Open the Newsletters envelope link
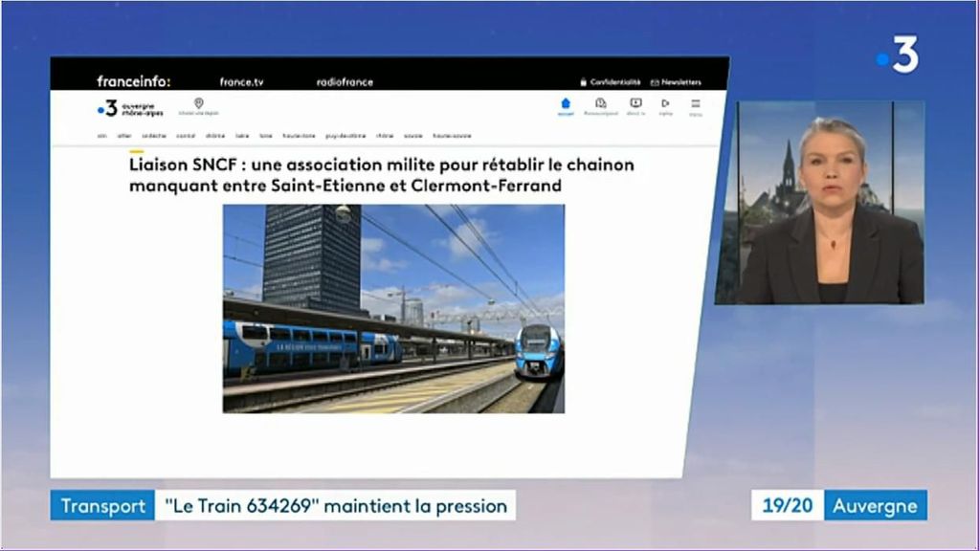 point(676,82)
